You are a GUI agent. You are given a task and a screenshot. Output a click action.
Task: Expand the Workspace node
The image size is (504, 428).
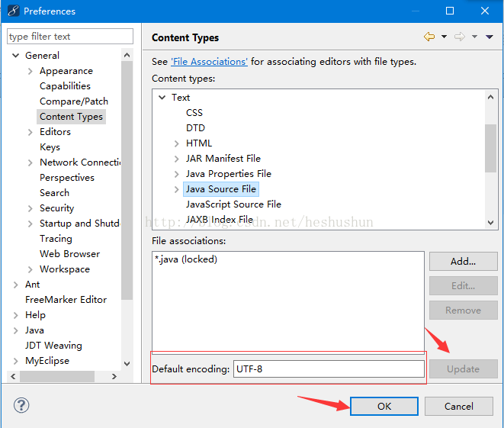[x=30, y=269]
